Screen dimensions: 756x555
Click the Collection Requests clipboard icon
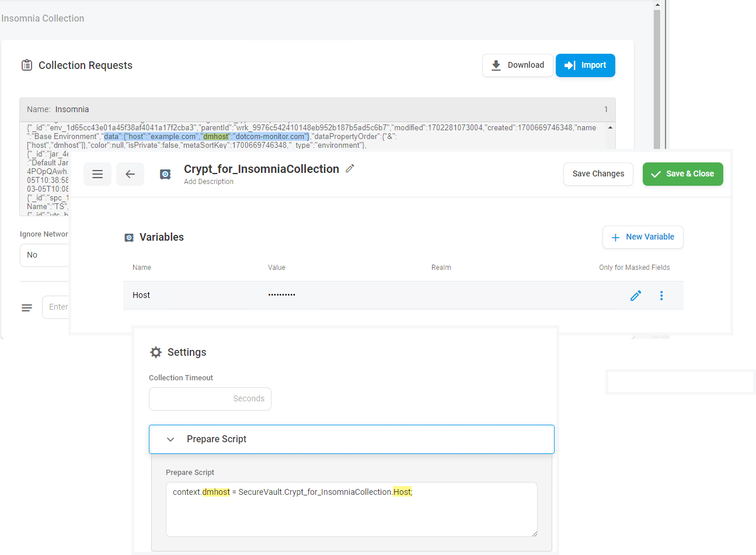[x=27, y=65]
